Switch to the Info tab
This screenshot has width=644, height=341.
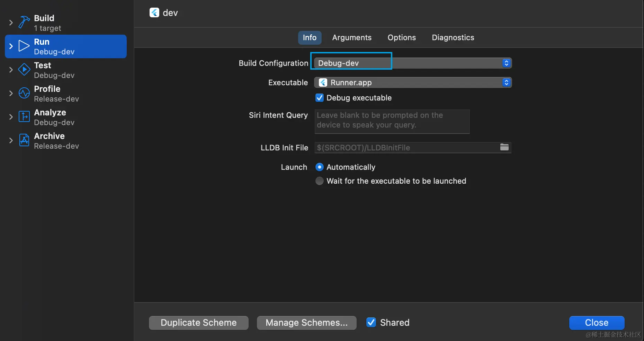310,37
